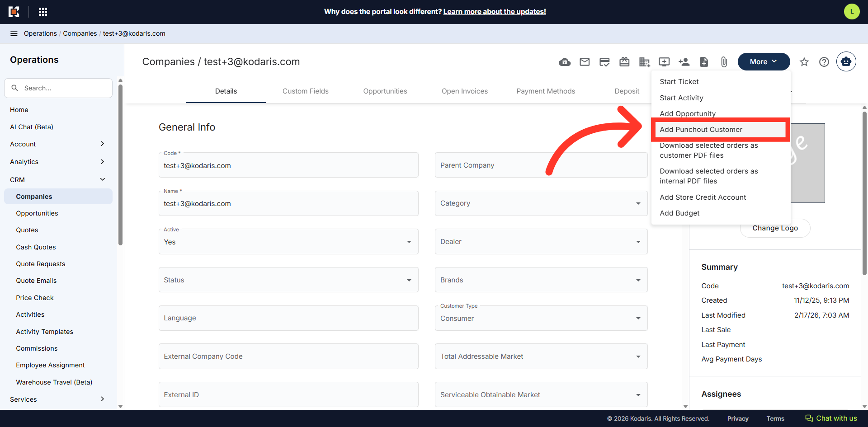Screen dimensions: 868x427
Task: Toggle the hamburger sidebar menu
Action: (14, 33)
